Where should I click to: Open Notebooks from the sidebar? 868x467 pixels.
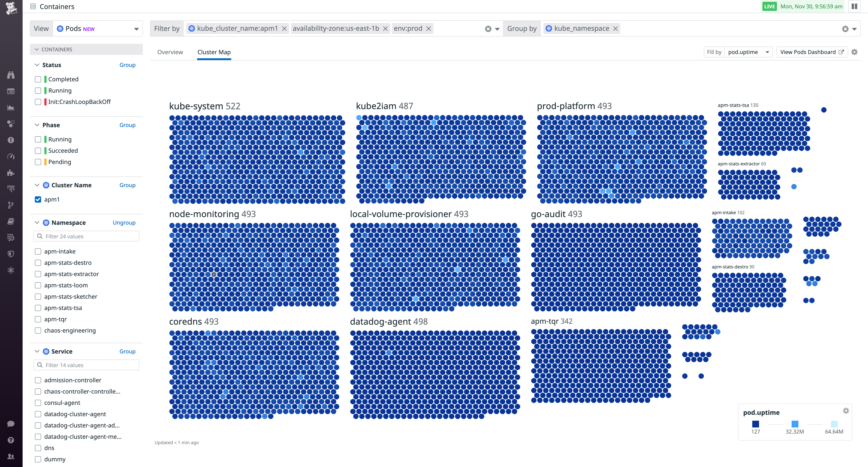pos(11,221)
